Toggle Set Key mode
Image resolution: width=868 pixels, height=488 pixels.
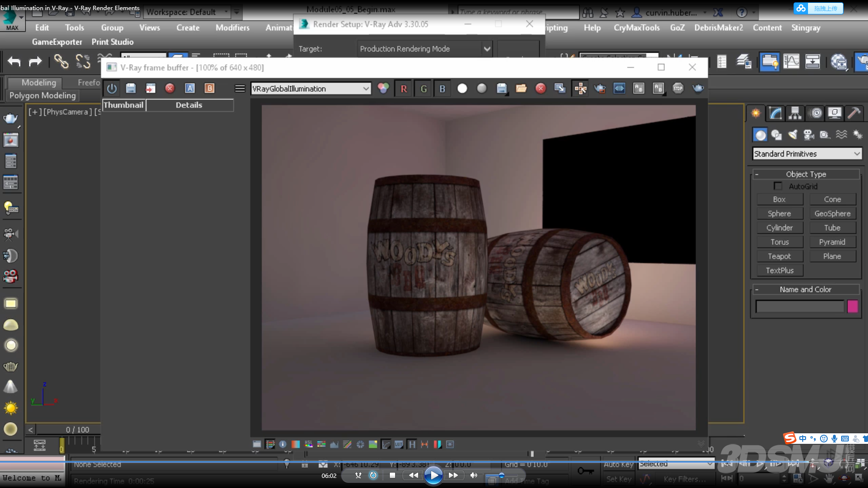coord(618,479)
